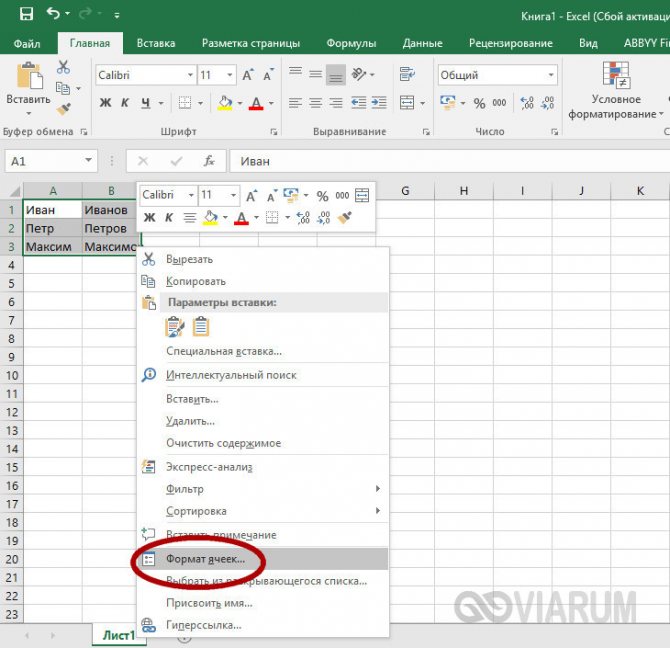Click ribbon comma style 000 icon

click(499, 103)
